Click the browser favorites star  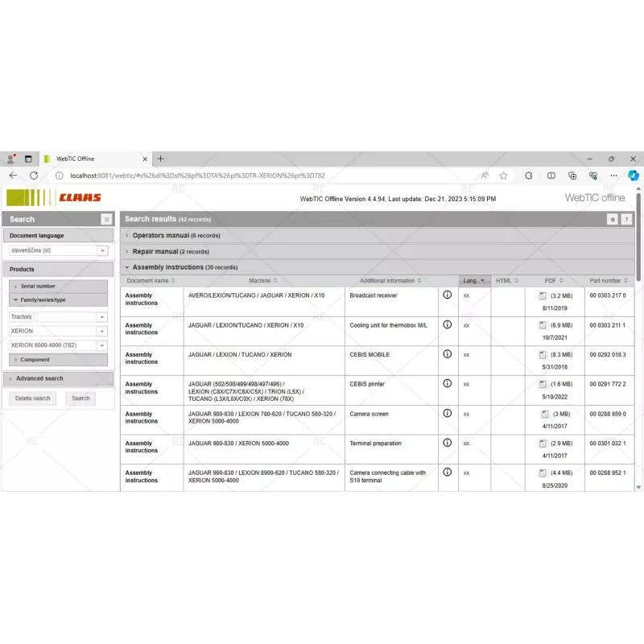click(x=503, y=175)
